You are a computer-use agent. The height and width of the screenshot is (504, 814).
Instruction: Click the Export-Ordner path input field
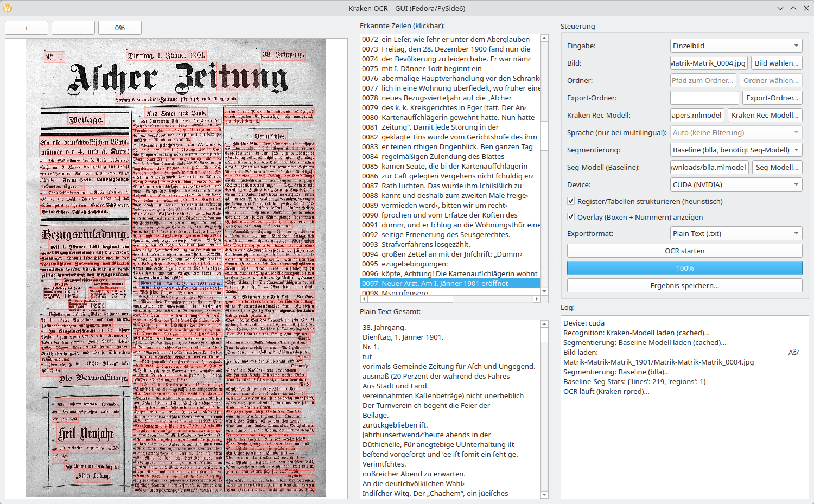tap(704, 98)
